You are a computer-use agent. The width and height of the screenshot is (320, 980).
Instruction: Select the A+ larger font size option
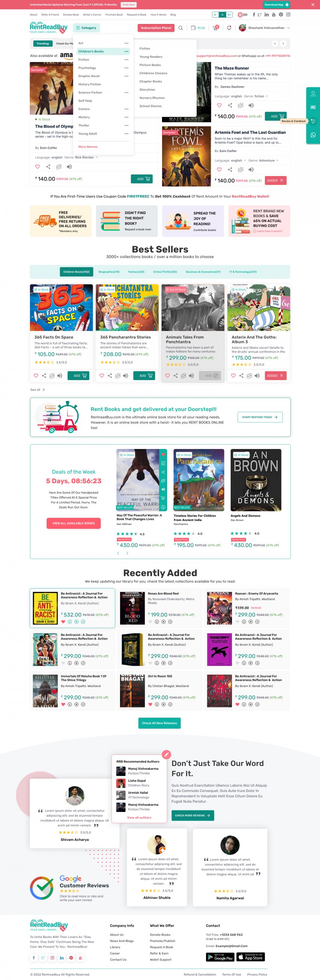(229, 15)
